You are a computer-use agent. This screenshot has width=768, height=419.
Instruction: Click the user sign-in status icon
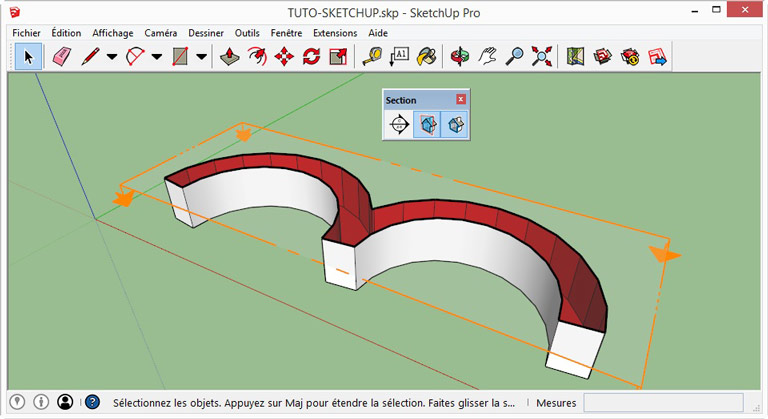coord(65,402)
